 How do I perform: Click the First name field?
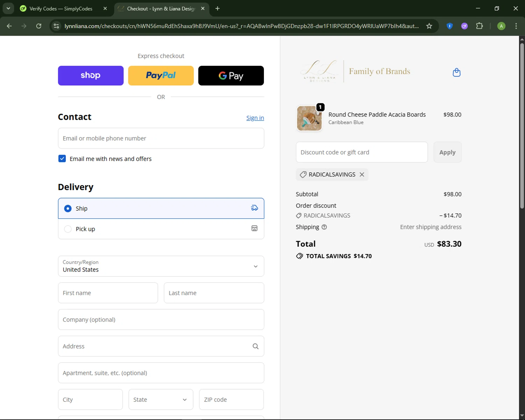click(x=108, y=293)
